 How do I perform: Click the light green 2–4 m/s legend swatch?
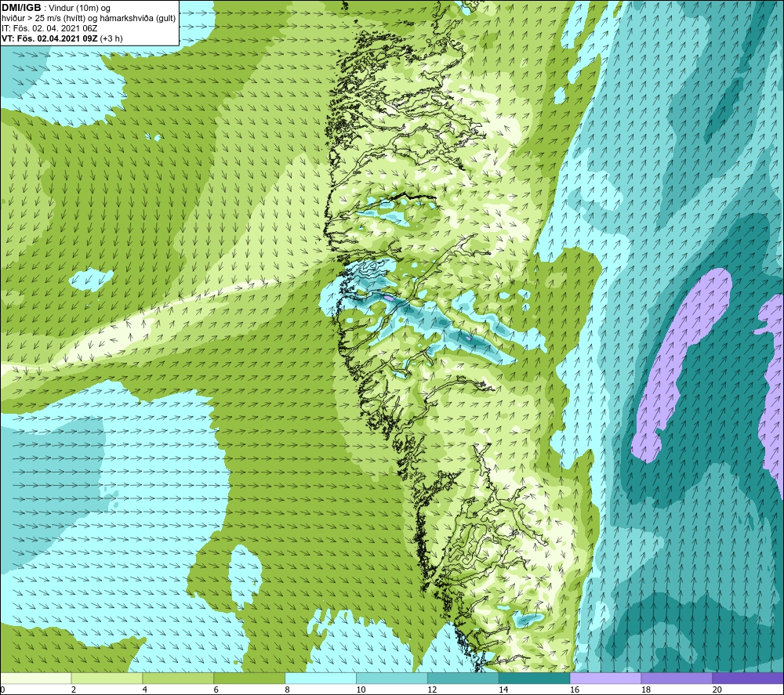click(x=107, y=679)
